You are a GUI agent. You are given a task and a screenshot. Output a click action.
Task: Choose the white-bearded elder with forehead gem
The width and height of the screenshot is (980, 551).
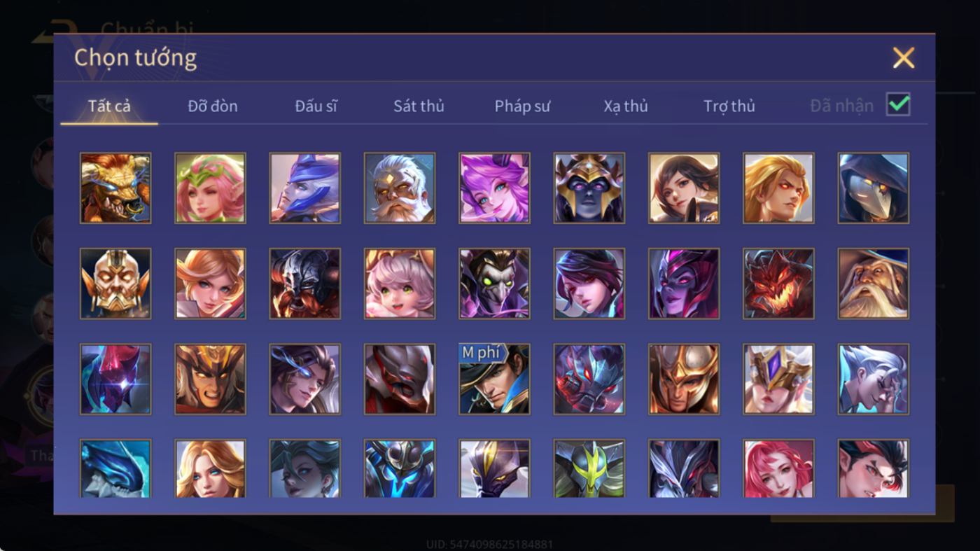[400, 188]
